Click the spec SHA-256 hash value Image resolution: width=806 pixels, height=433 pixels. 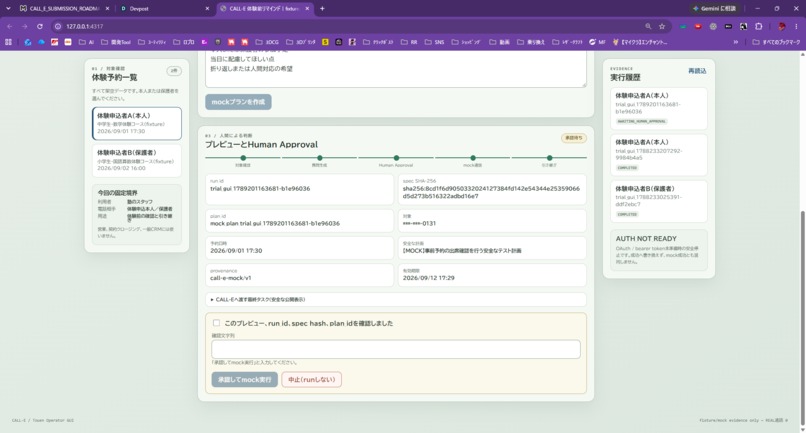491,192
